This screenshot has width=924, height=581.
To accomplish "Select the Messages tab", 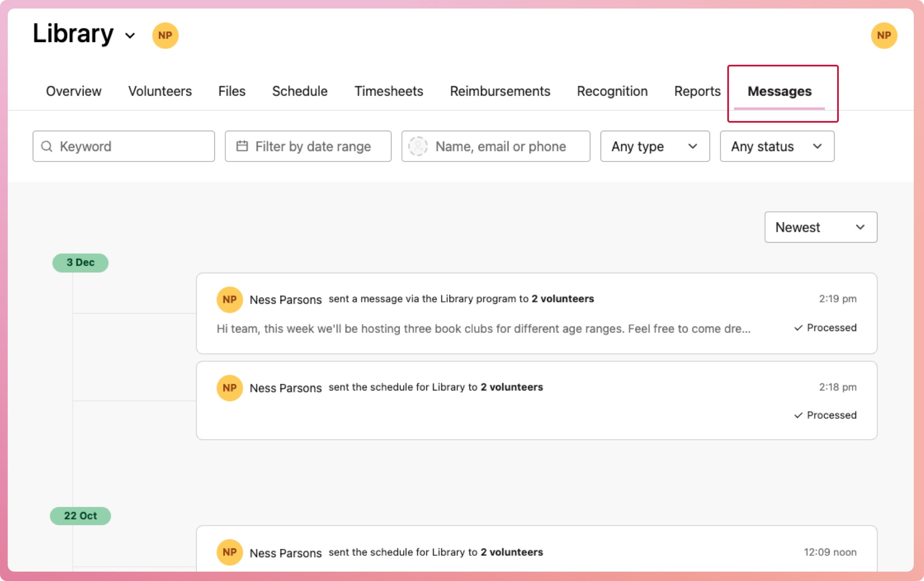I will pyautogui.click(x=779, y=91).
